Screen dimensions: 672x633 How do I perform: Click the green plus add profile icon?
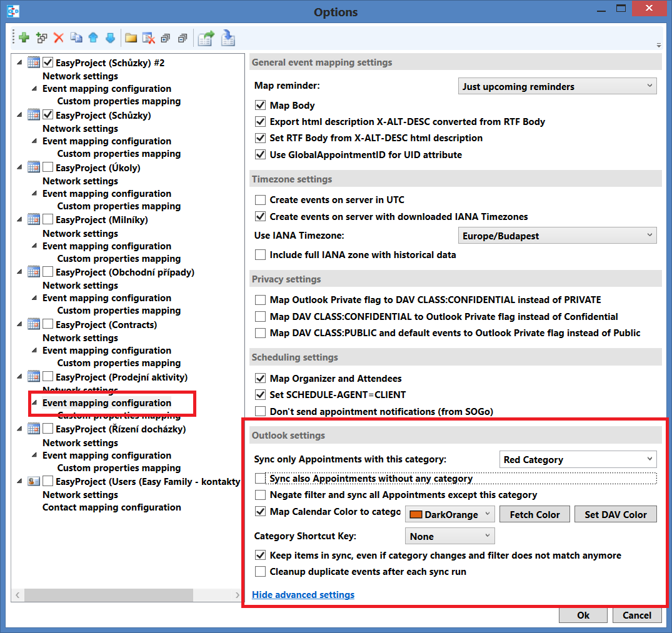pyautogui.click(x=24, y=38)
